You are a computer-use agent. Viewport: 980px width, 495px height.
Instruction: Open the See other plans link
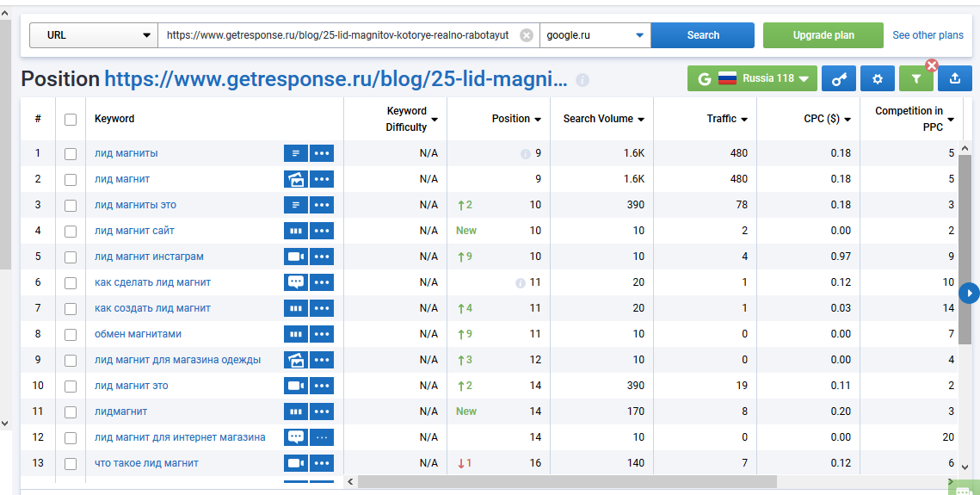[928, 35]
